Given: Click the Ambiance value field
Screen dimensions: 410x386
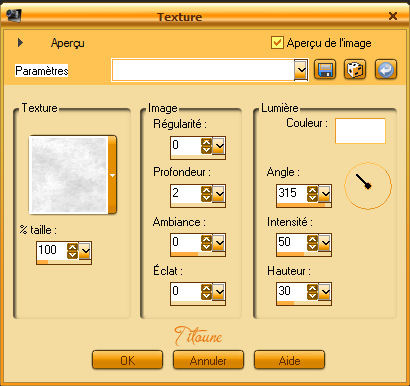Looking at the screenshot, I should tap(186, 242).
